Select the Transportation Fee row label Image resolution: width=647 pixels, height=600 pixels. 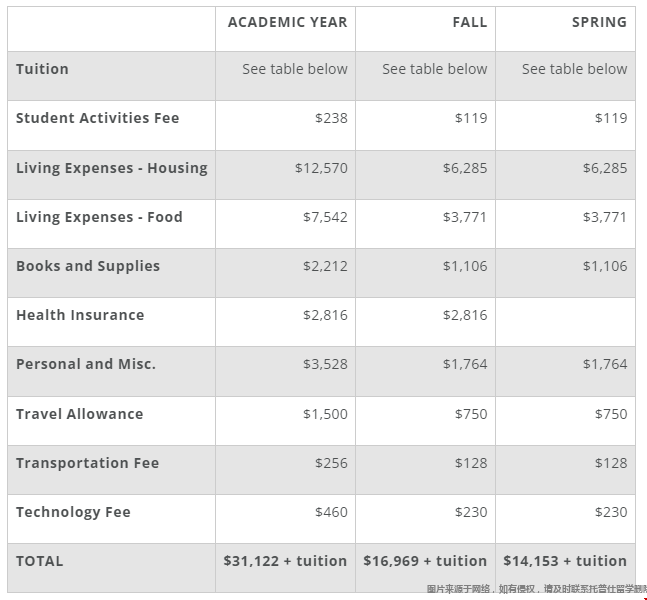87,463
